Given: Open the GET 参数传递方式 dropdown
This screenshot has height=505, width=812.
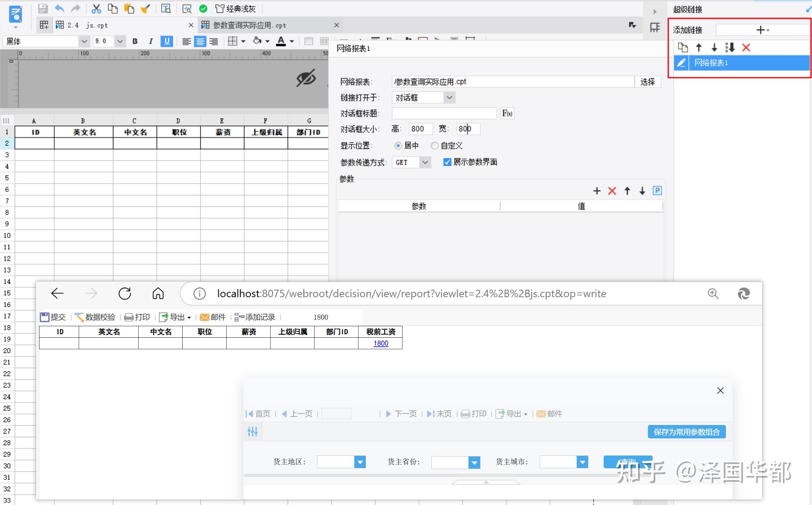Looking at the screenshot, I should (x=426, y=162).
